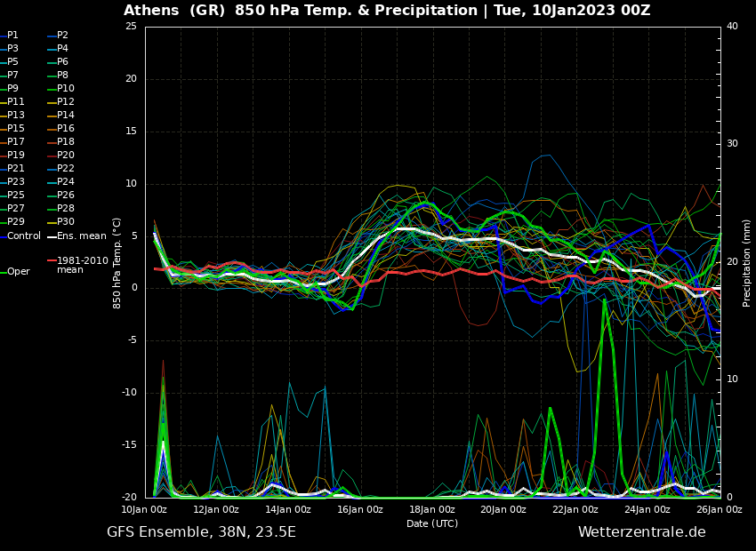Image resolution: width=756 pixels, height=551 pixels.
Task: Click legend entry P27
Action: point(12,209)
